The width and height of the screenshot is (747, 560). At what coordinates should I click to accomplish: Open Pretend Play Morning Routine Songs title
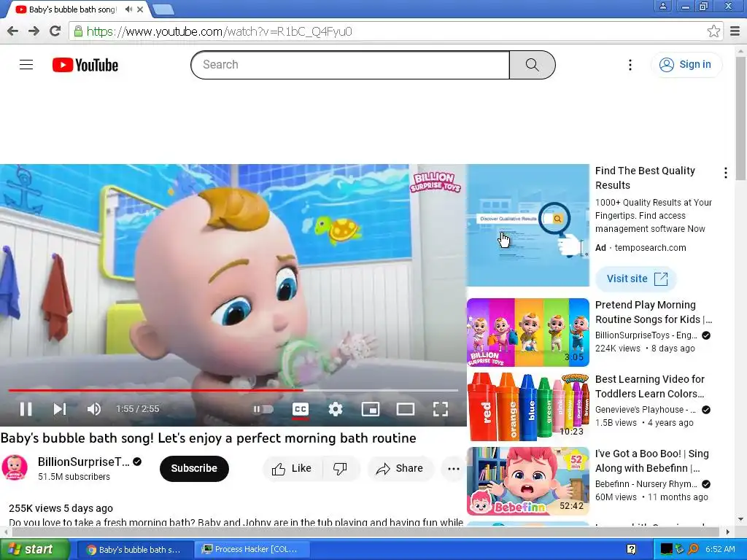tap(653, 312)
